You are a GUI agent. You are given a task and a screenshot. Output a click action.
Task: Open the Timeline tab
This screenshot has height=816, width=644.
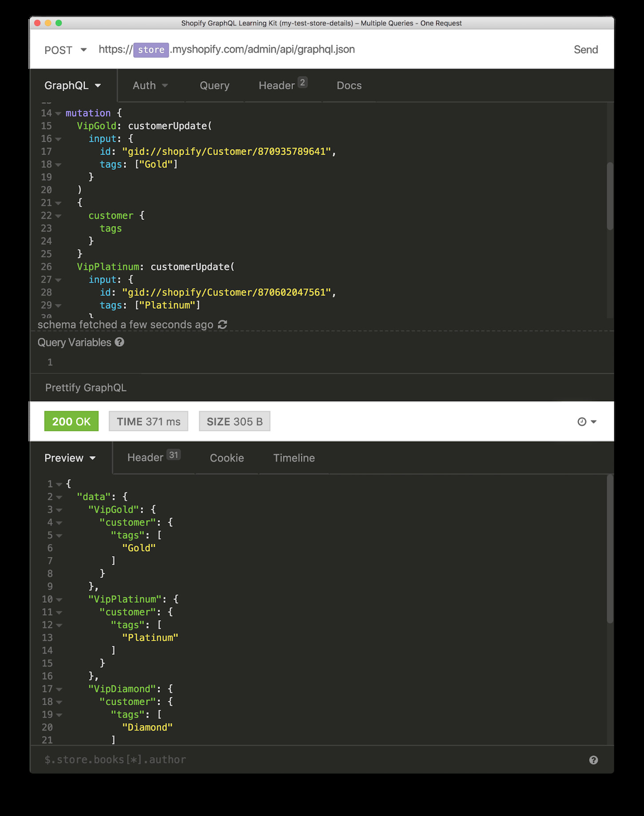pyautogui.click(x=294, y=458)
